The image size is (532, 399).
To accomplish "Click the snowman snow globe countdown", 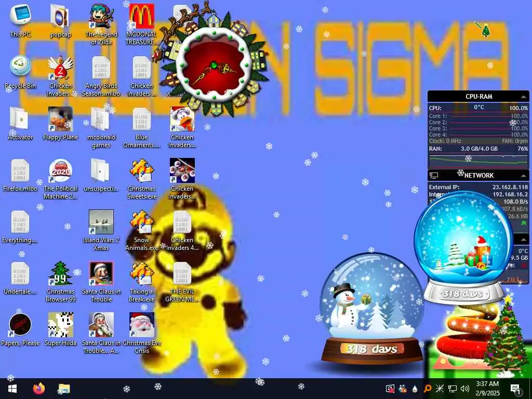I will (x=371, y=309).
